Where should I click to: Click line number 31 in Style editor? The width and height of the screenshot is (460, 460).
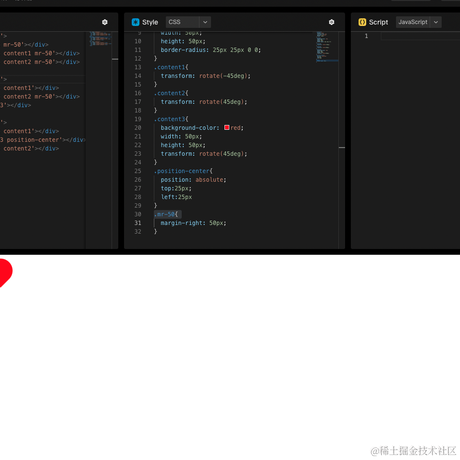138,223
